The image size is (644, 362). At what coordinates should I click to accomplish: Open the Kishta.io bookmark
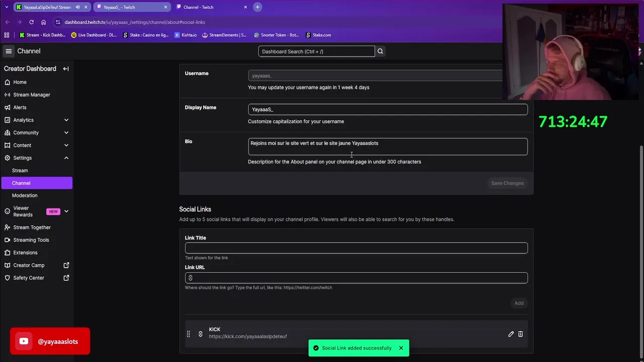(x=186, y=35)
